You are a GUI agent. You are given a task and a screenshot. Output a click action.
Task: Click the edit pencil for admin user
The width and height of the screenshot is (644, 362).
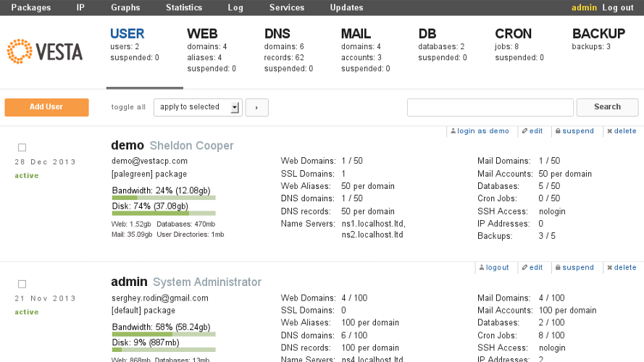pyautogui.click(x=525, y=268)
